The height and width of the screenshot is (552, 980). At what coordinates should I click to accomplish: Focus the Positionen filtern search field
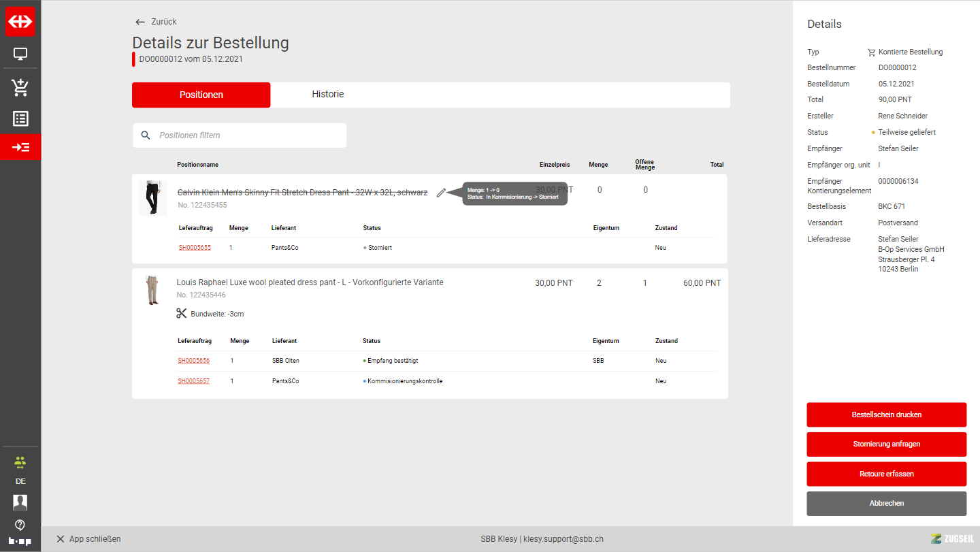pyautogui.click(x=248, y=135)
